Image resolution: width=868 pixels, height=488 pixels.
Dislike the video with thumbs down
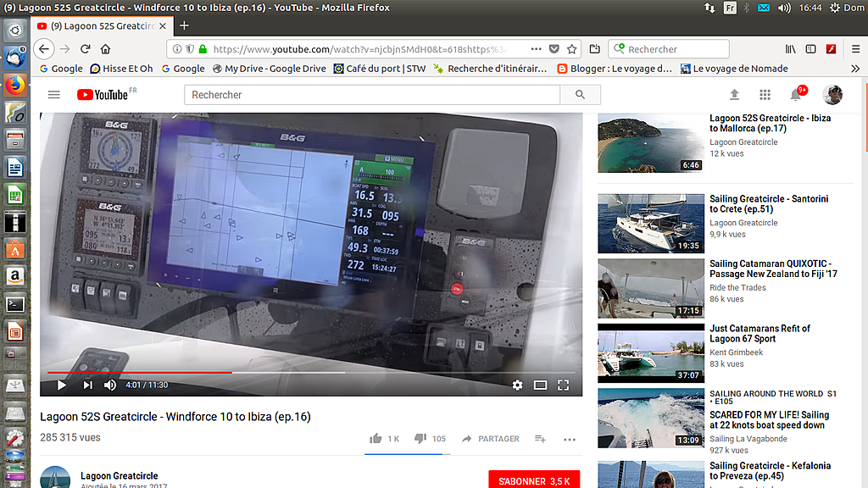click(420, 439)
